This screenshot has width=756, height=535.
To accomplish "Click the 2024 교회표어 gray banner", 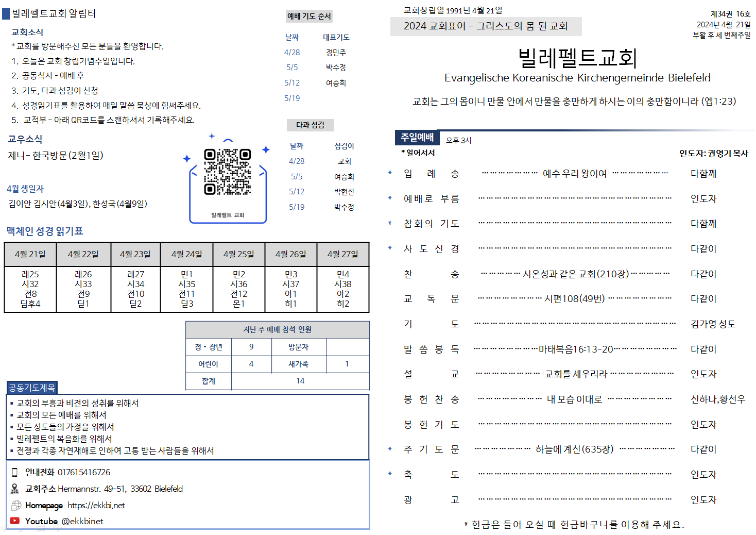I will click(x=485, y=26).
